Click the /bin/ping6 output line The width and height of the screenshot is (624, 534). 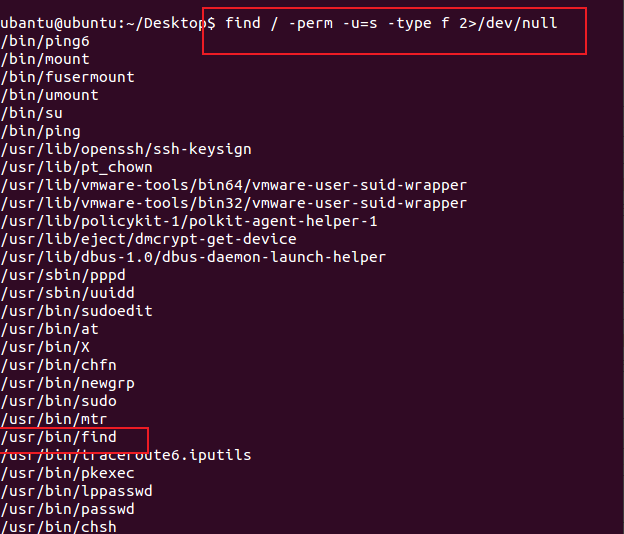pyautogui.click(x=45, y=41)
